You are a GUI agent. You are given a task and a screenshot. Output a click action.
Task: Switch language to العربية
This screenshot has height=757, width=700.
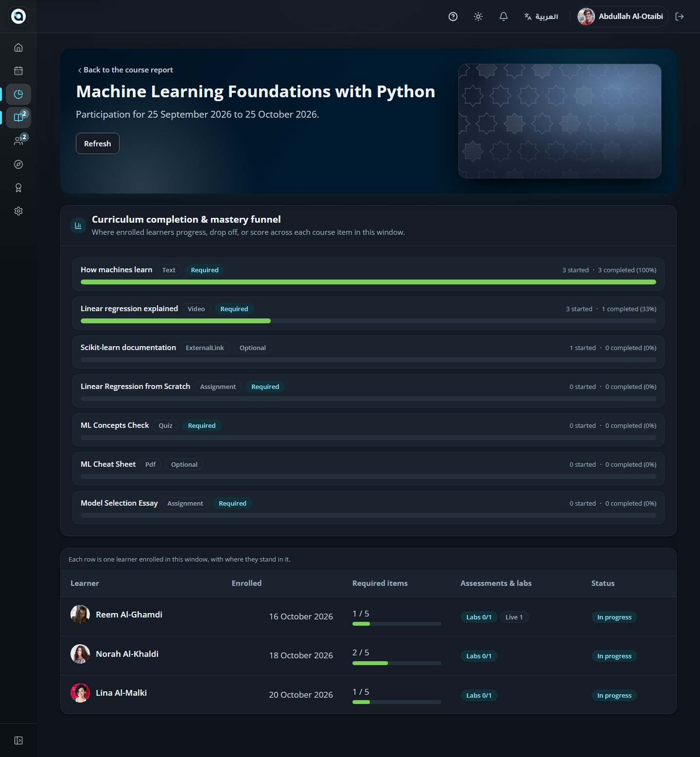[541, 17]
